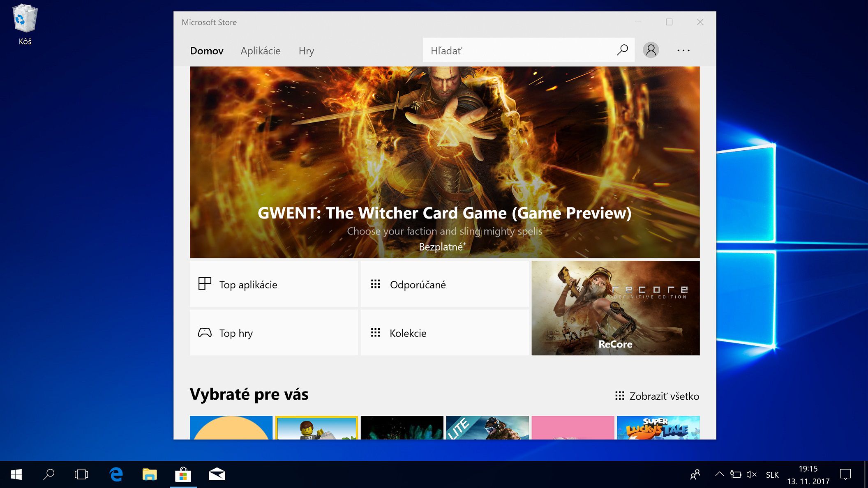The height and width of the screenshot is (488, 868).
Task: Open the Action Center notification icon
Action: (845, 474)
